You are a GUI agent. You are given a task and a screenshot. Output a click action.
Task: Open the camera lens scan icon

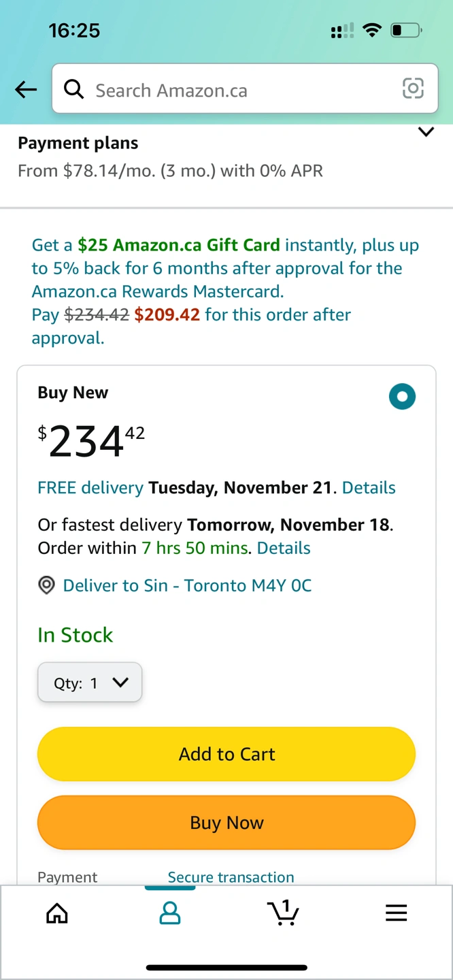click(x=413, y=88)
